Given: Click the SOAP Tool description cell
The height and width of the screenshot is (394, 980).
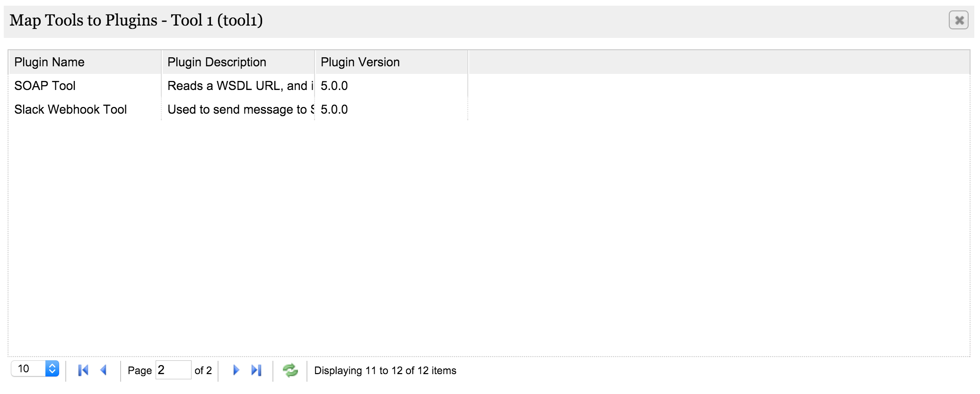Looking at the screenshot, I should [239, 86].
